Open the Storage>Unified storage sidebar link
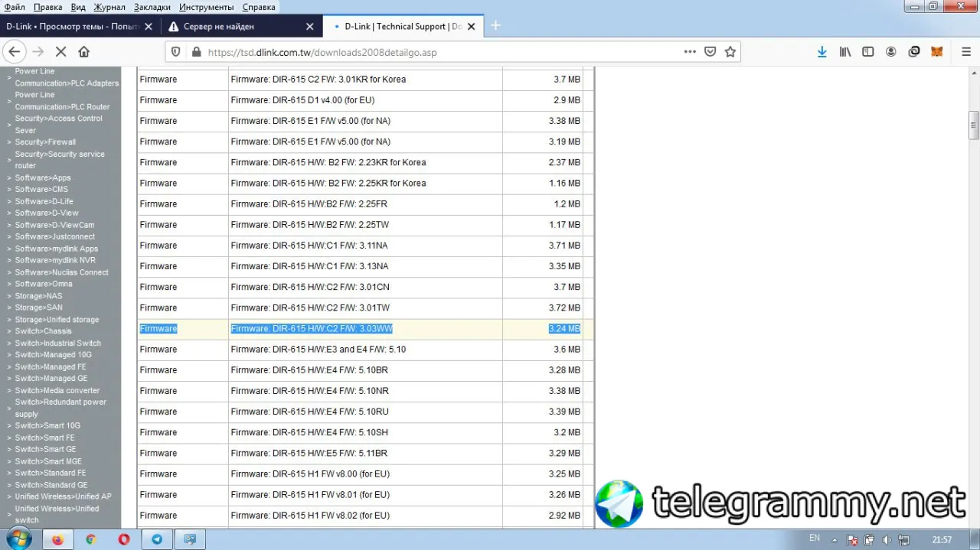This screenshot has width=980, height=550. pyautogui.click(x=57, y=320)
